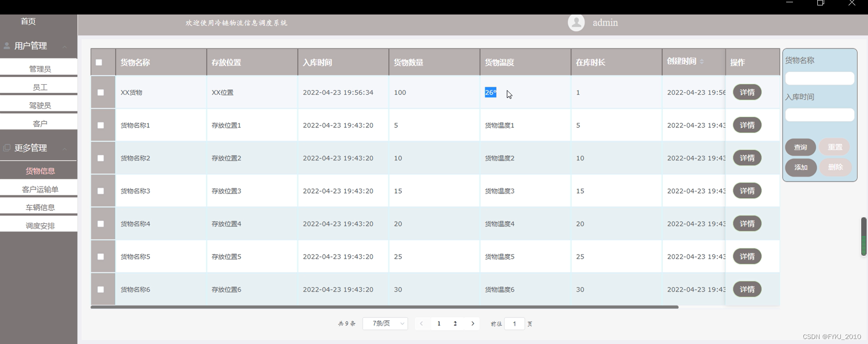Click the 更多管理 menu icon
The width and height of the screenshot is (868, 344).
7,148
